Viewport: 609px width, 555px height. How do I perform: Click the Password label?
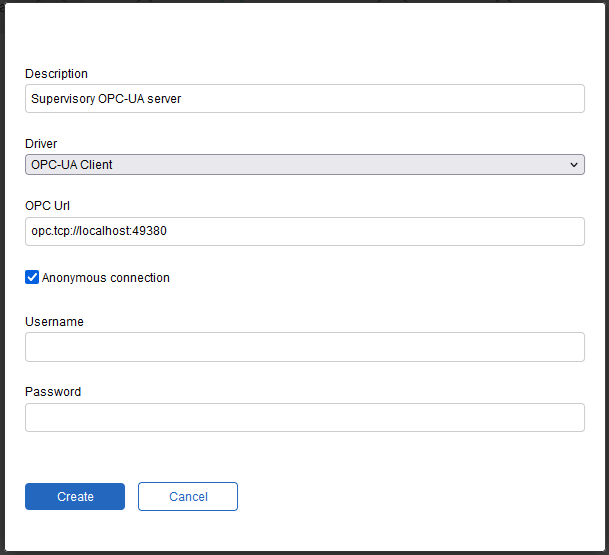[53, 392]
